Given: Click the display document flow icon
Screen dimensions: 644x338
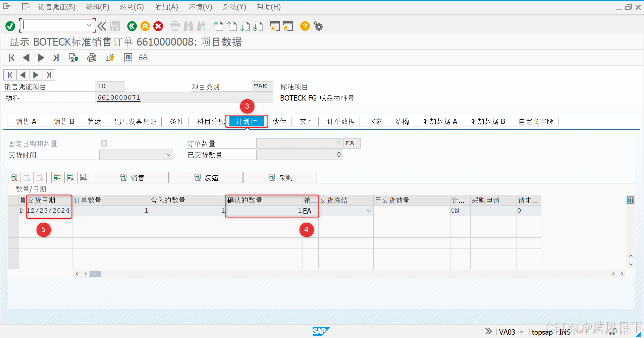Looking at the screenshot, I should point(73,58).
